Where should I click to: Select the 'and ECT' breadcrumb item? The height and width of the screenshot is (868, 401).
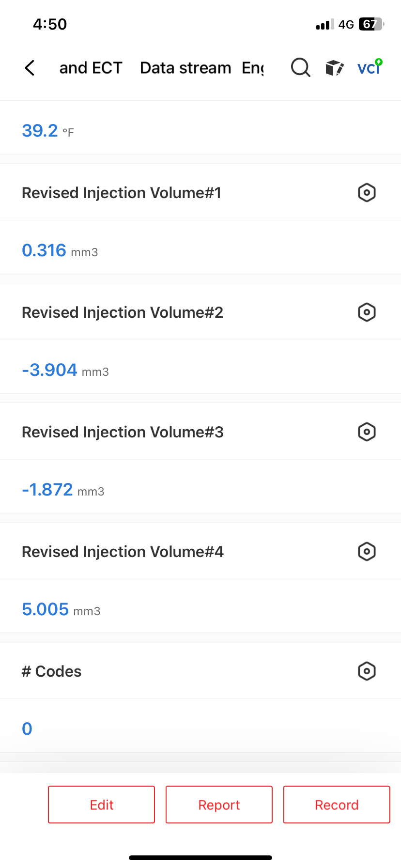click(91, 68)
